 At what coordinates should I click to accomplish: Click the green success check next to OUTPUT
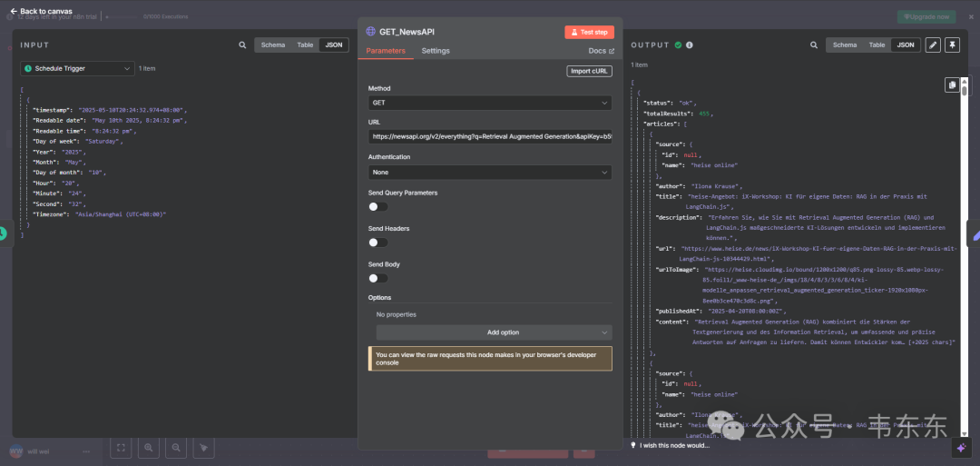[x=678, y=45]
